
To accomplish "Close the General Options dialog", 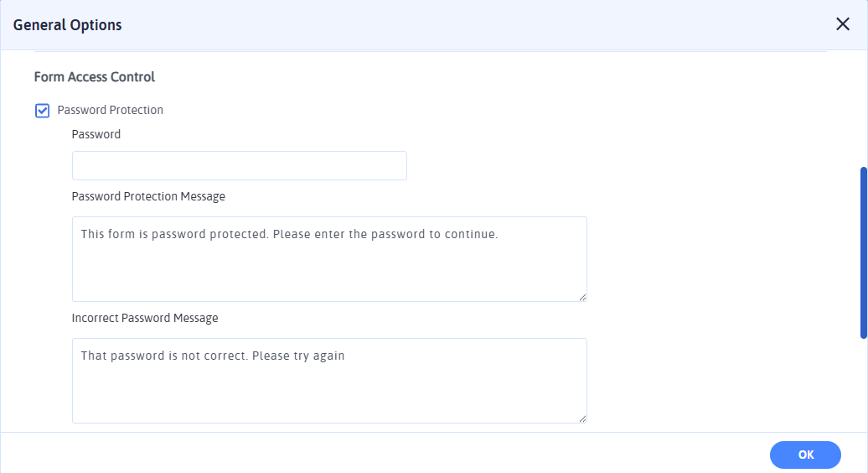I will 843,24.
